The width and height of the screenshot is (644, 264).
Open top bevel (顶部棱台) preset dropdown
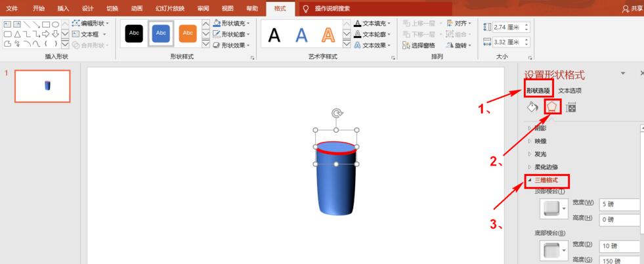click(x=551, y=208)
